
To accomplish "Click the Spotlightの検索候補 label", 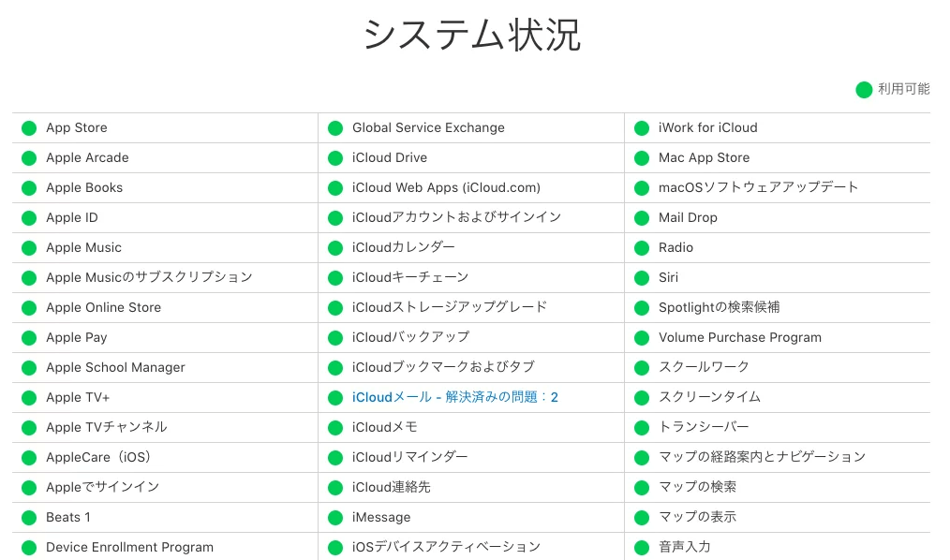I will point(720,307).
